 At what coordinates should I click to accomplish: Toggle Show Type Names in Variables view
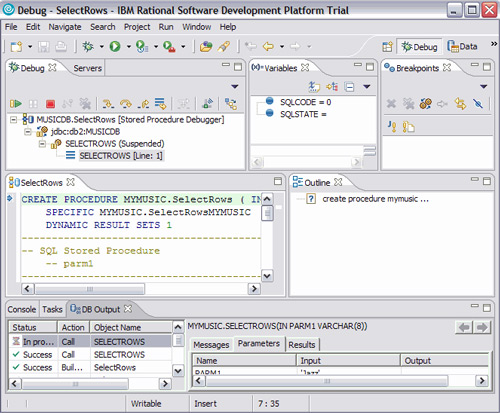point(314,87)
